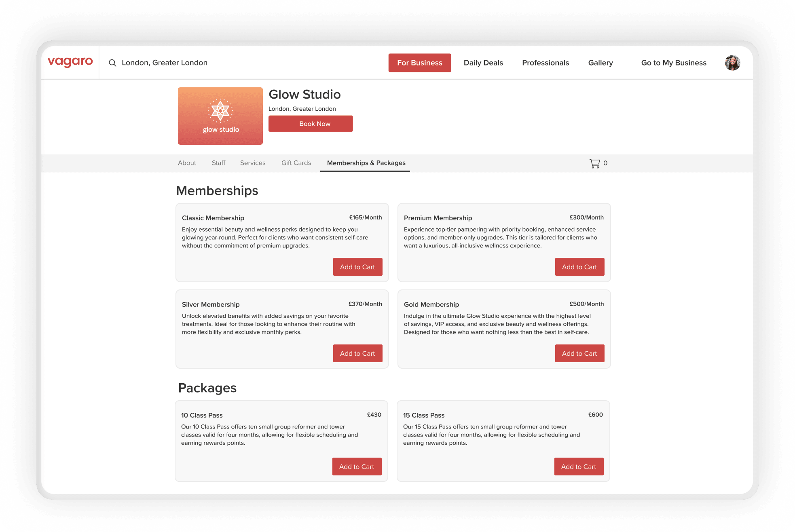Add Gold Membership to cart

pyautogui.click(x=579, y=353)
